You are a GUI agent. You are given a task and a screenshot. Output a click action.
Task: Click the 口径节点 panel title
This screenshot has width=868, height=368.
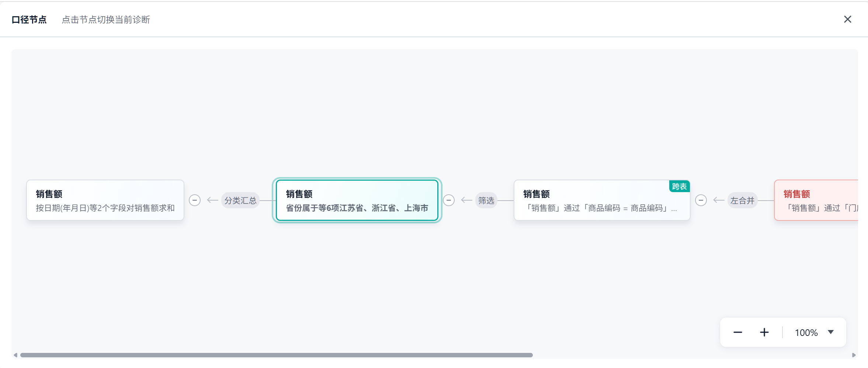click(29, 20)
